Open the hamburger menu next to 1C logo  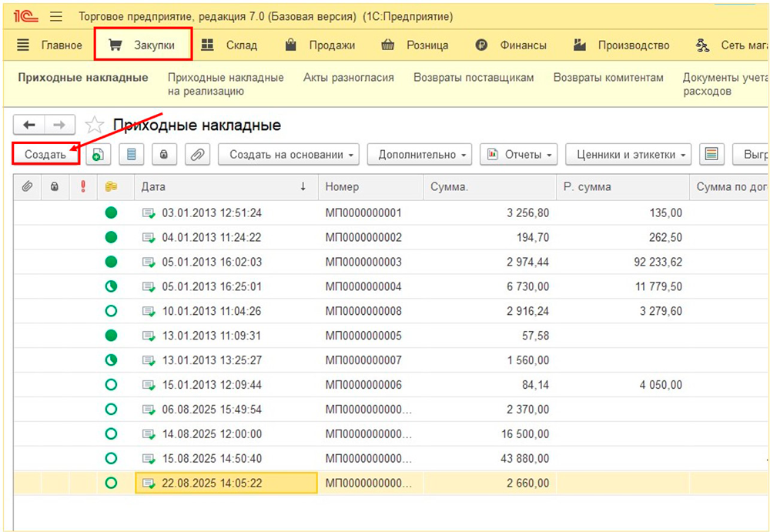point(56,16)
